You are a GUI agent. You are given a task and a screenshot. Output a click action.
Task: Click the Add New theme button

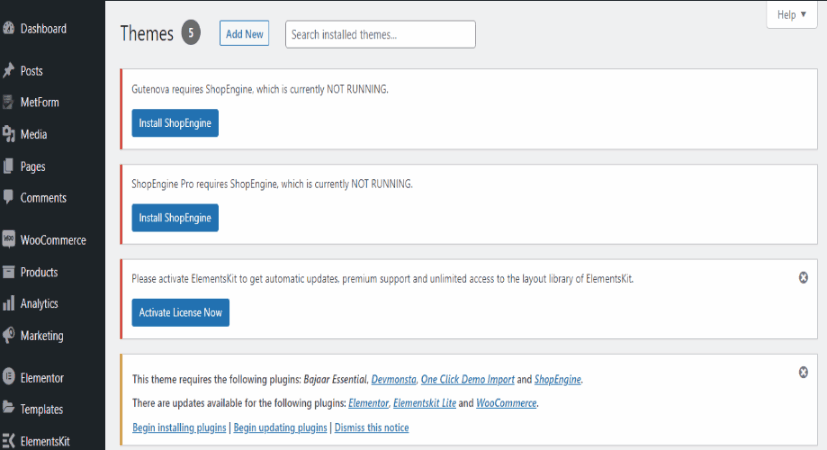click(244, 34)
